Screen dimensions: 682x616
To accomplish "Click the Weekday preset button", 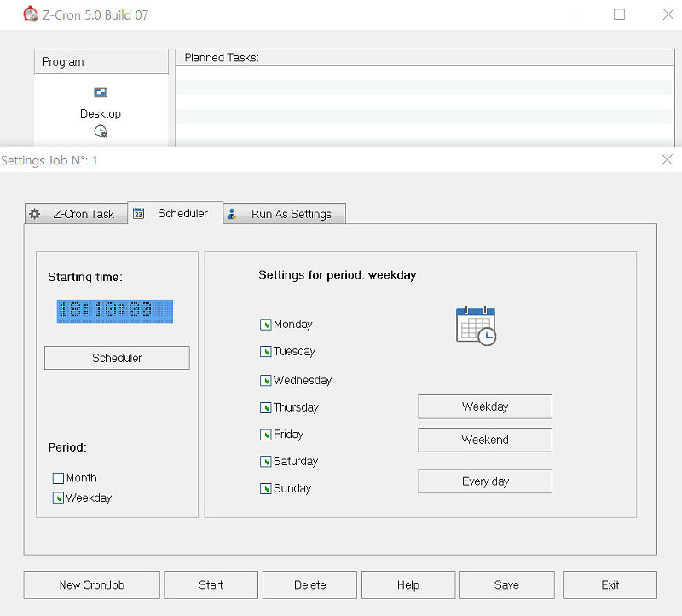I will 485,407.
